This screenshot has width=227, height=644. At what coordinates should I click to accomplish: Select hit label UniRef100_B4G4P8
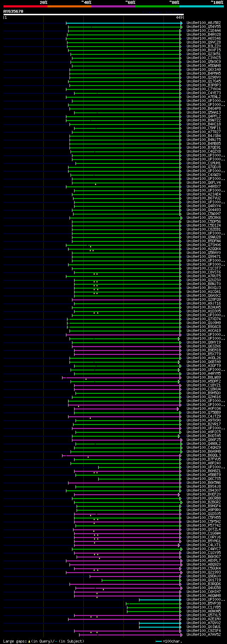(204, 108)
